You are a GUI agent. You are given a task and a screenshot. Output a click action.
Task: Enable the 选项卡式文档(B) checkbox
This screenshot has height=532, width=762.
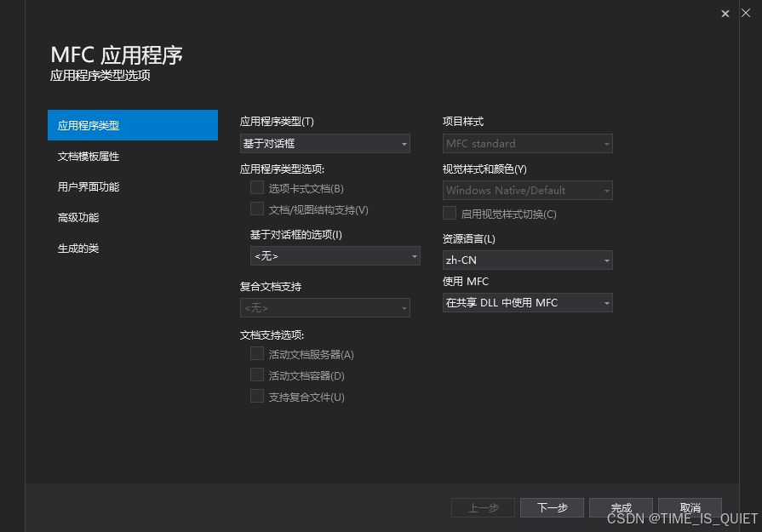[x=256, y=187]
